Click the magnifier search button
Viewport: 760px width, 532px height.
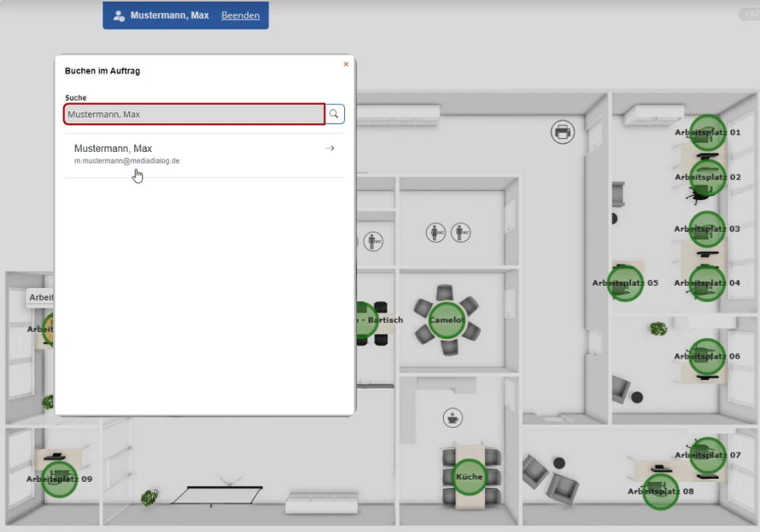click(334, 114)
